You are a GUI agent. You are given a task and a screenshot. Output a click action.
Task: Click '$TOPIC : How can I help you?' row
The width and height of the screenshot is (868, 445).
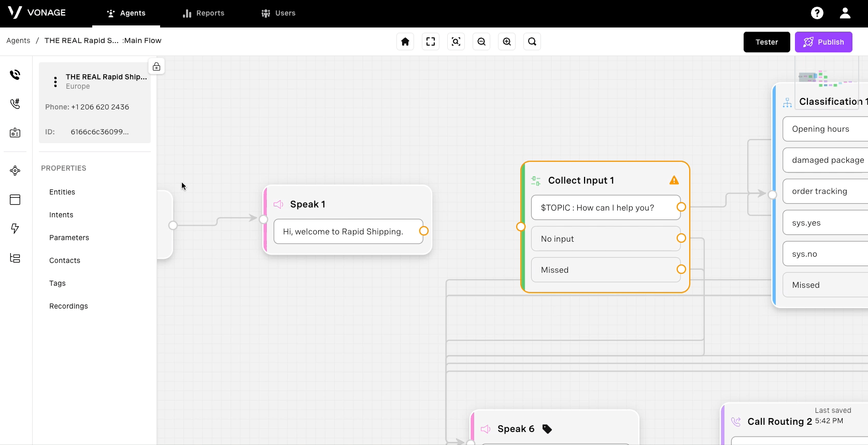tap(606, 207)
